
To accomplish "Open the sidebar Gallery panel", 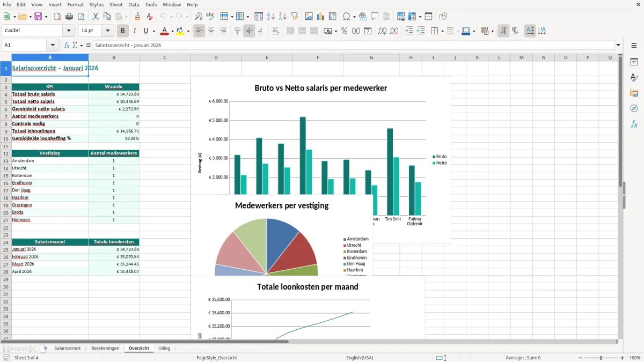I will tap(634, 93).
